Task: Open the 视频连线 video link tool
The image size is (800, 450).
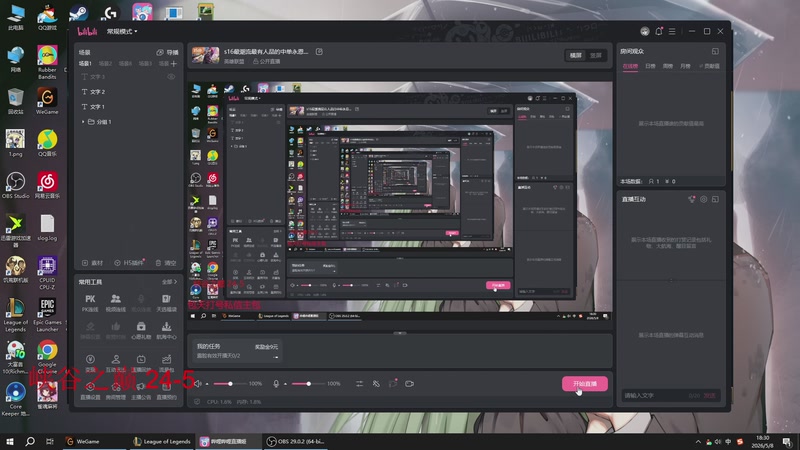Action: (x=116, y=303)
